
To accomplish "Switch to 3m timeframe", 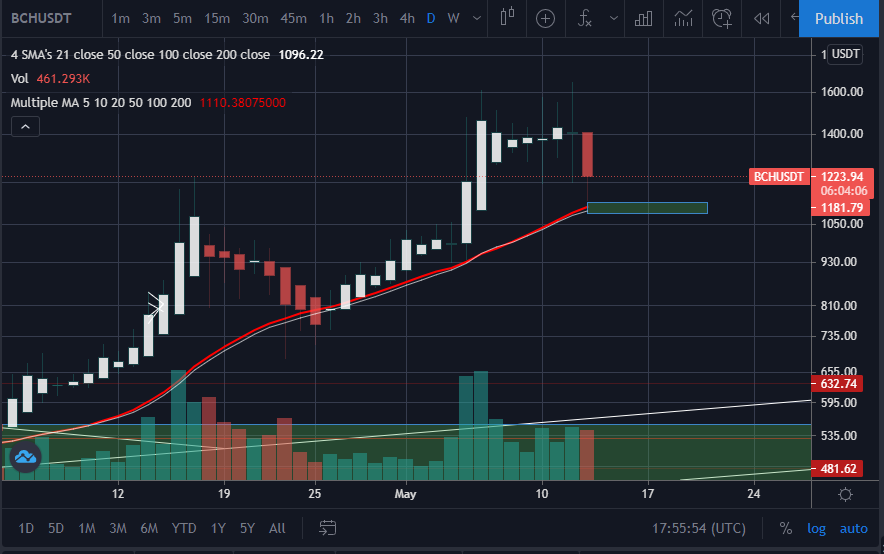I will click(x=151, y=19).
